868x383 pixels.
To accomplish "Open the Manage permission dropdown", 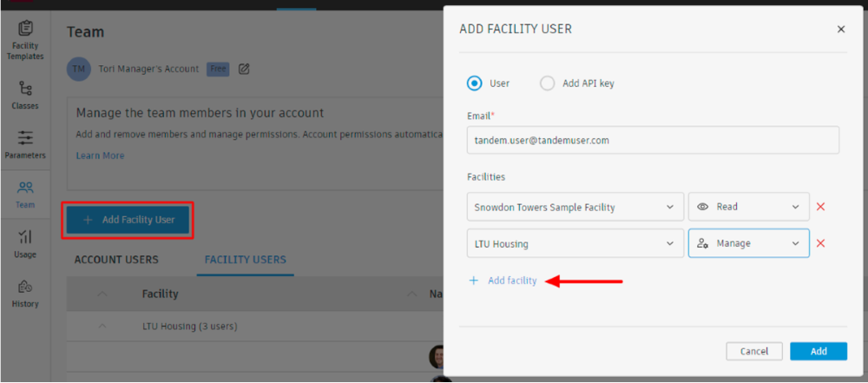I will pyautogui.click(x=748, y=243).
